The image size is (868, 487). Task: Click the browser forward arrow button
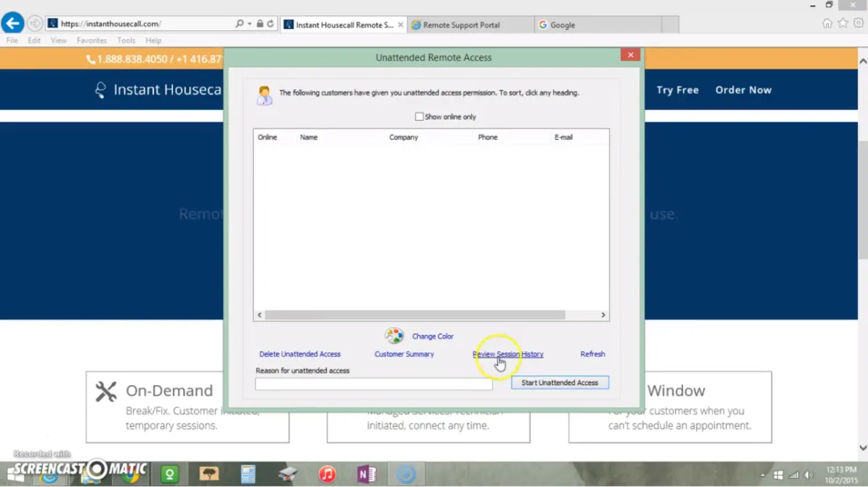[34, 24]
